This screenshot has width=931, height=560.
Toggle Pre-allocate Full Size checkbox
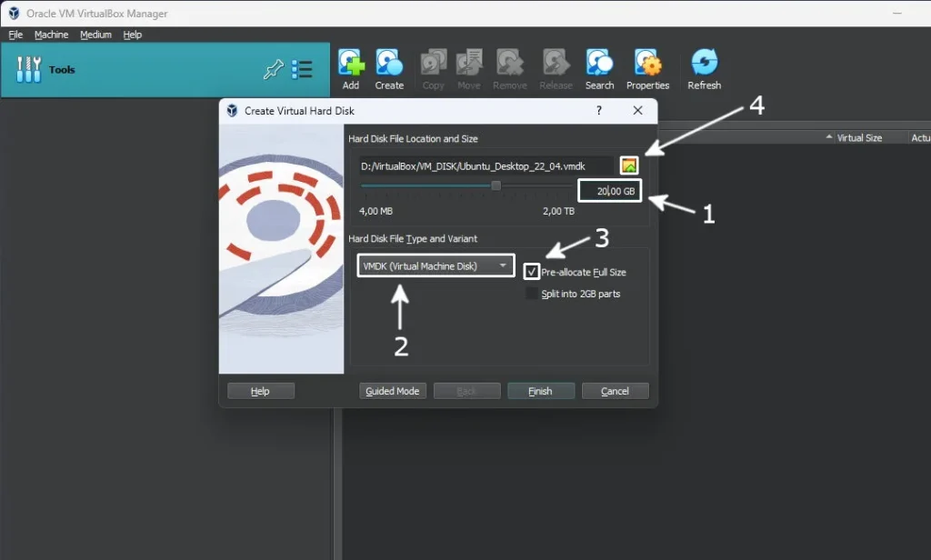point(531,272)
